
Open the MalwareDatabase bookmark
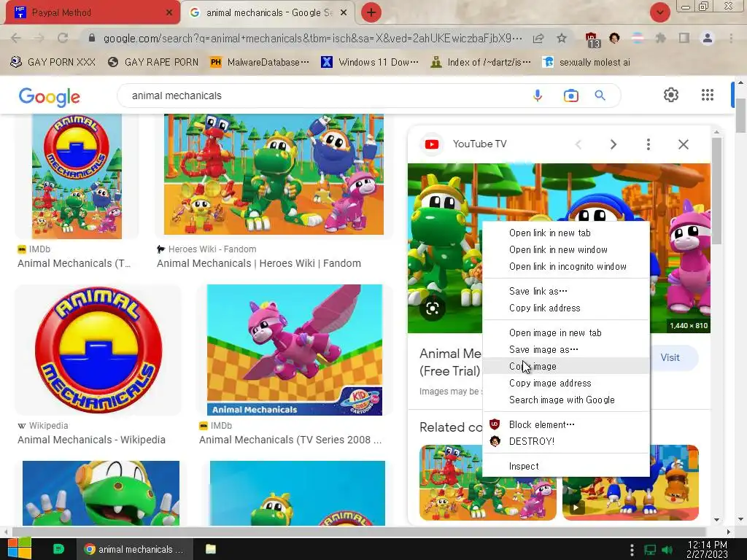(260, 63)
